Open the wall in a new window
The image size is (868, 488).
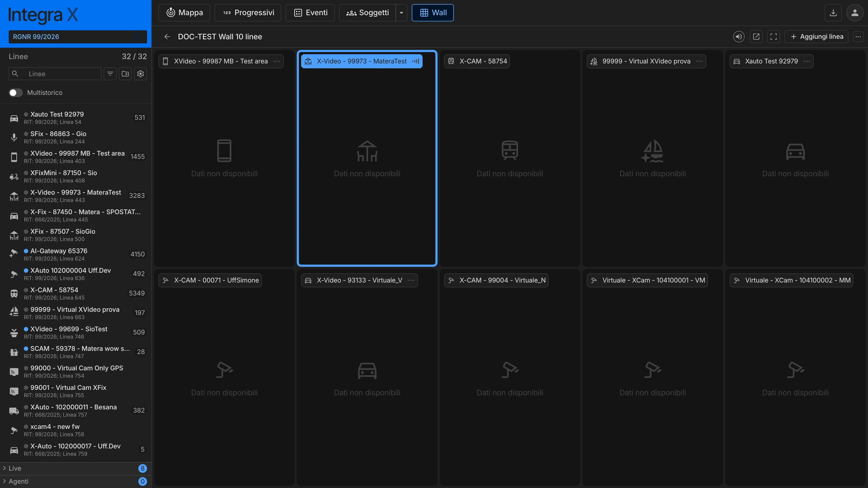756,37
